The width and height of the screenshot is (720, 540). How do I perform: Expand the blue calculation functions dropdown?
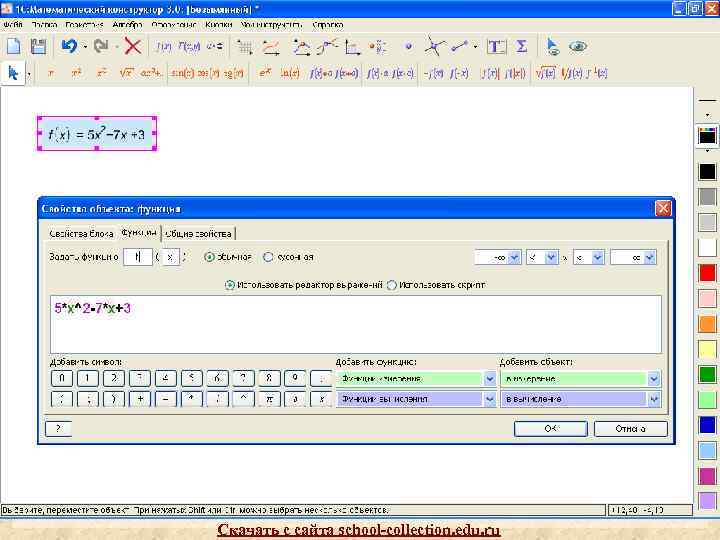(489, 399)
